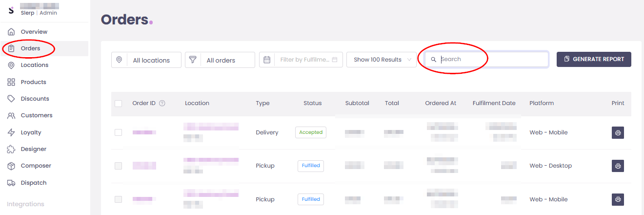
Task: Click the Loyalty lightning bolt icon
Action: [11, 132]
